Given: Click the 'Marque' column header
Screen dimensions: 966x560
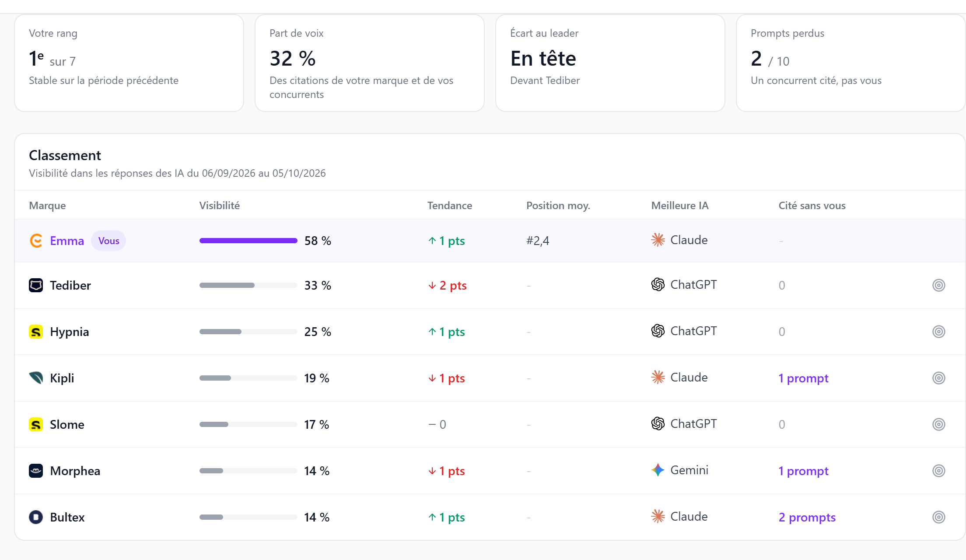Looking at the screenshot, I should 47,206.
